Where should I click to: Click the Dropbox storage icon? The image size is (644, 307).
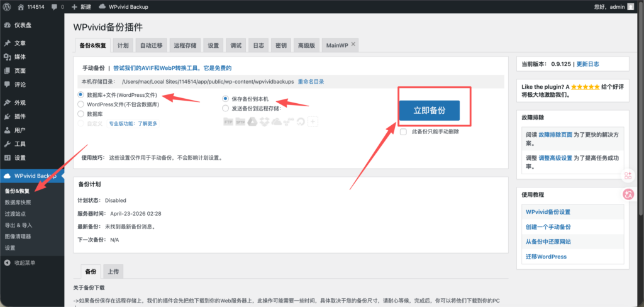pyautogui.click(x=265, y=121)
